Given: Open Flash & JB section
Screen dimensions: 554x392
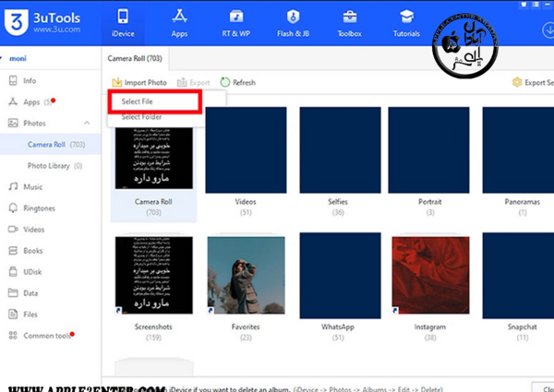Looking at the screenshot, I should click(293, 24).
